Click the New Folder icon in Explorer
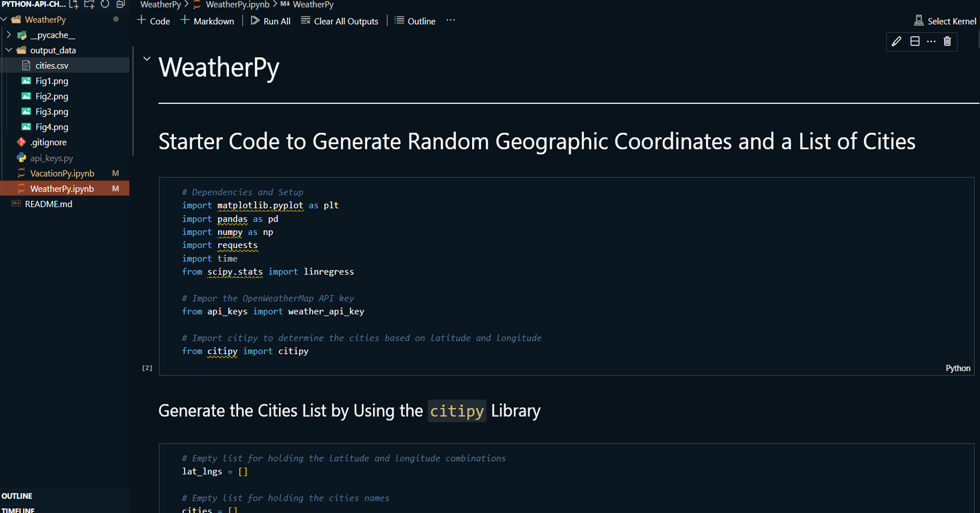Viewport: 980px width, 513px height. tap(89, 4)
